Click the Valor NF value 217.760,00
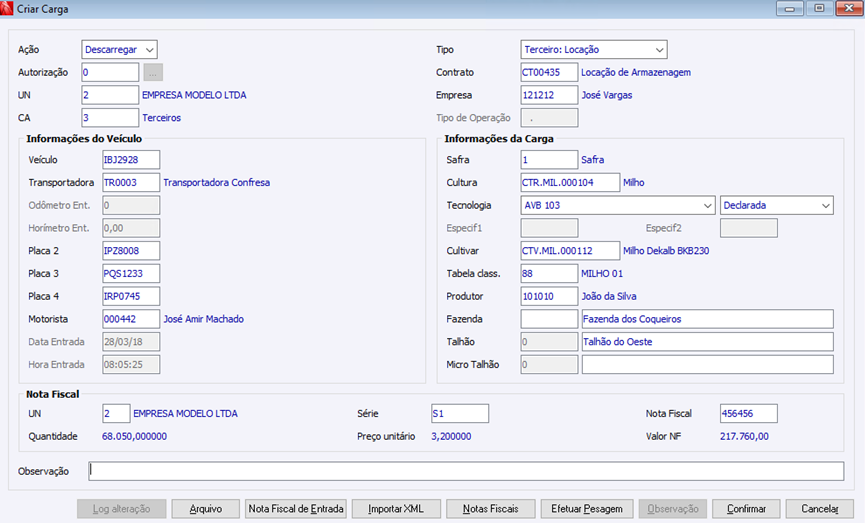Screen dimensions: 865x523 pyautogui.click(x=744, y=436)
